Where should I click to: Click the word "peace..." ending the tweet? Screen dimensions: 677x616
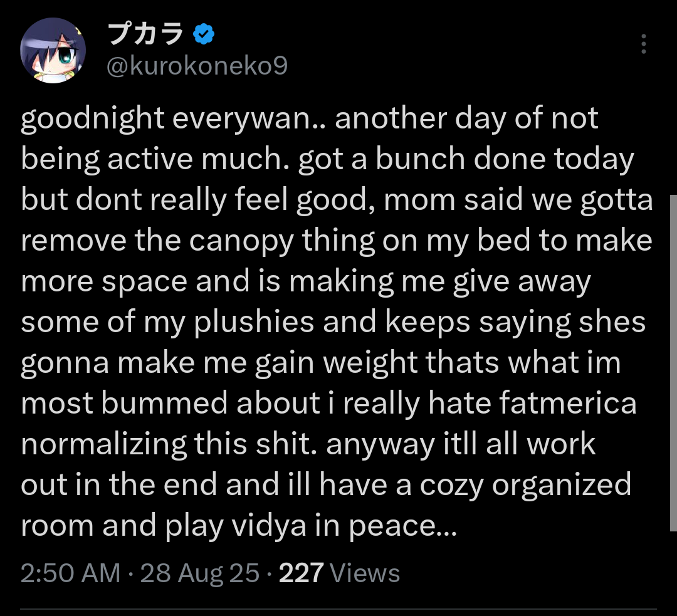404,526
